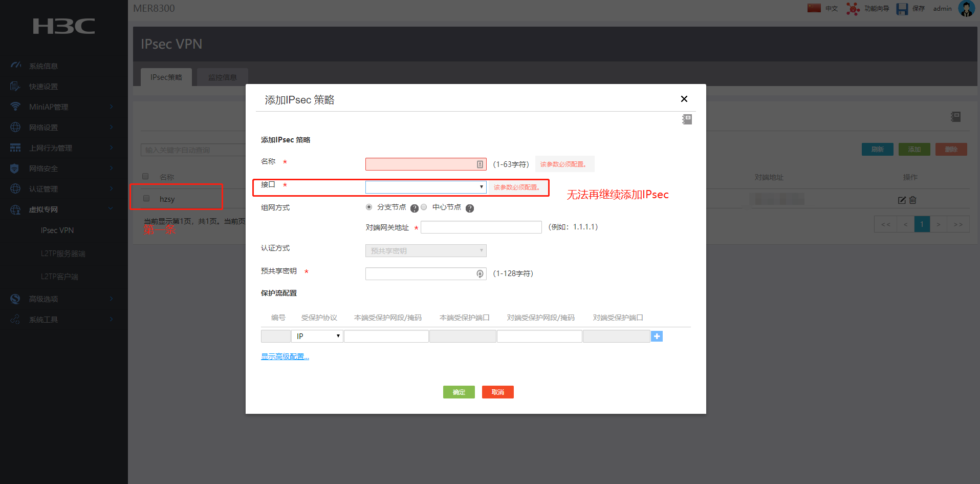980x484 pixels.
Task: Open the 系统信息 sidebar icon
Action: pos(16,66)
